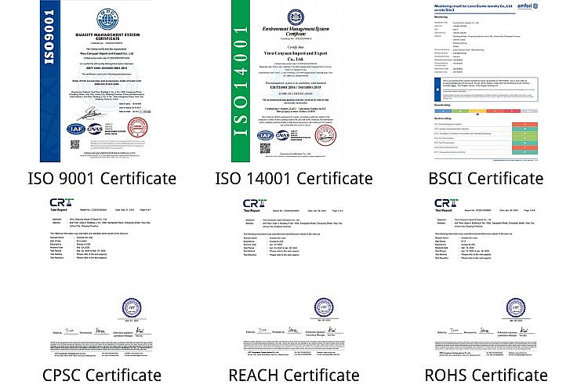
Task: Click the "Yiwu Canyuan Import and Export" name on ISO 14001
Action: (296, 56)
